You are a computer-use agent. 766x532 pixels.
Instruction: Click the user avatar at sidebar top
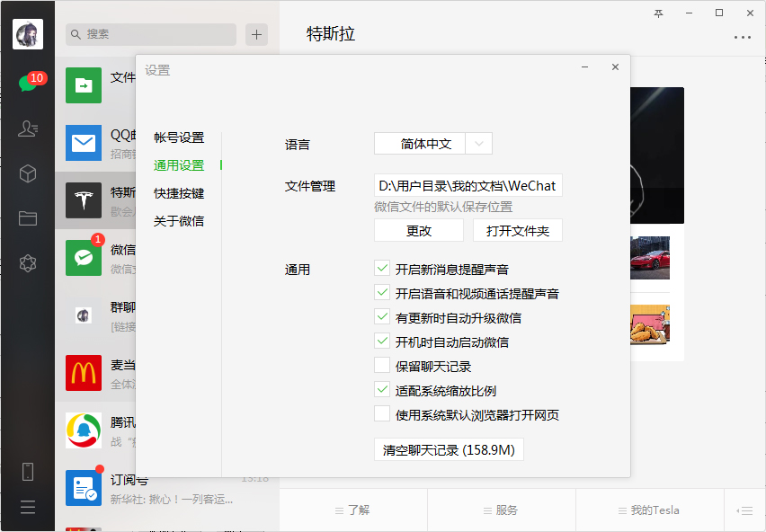27,34
